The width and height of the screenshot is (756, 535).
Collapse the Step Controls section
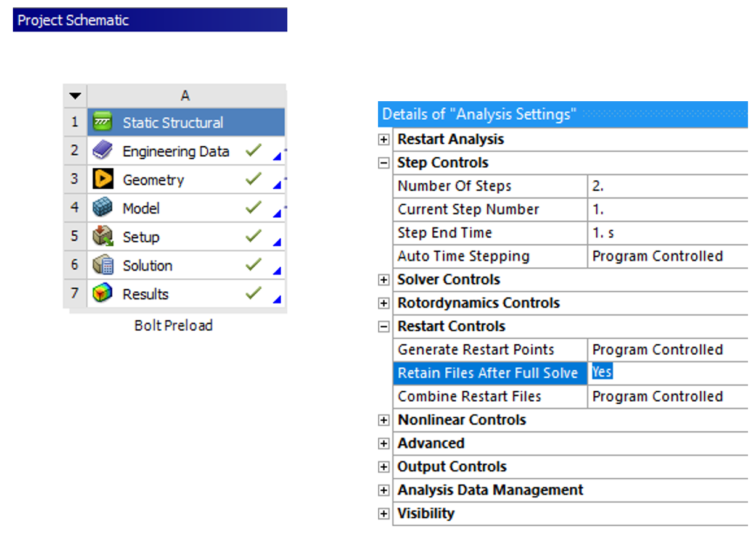point(384,162)
